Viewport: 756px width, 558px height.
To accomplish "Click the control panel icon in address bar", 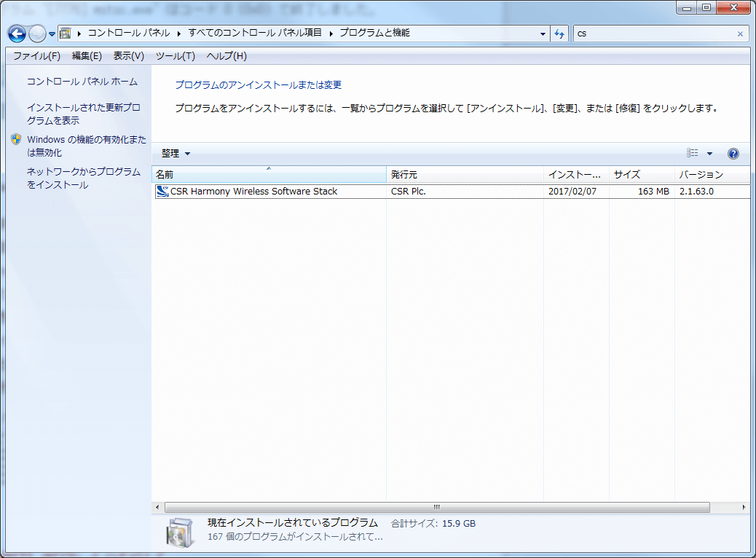I will tap(66, 34).
